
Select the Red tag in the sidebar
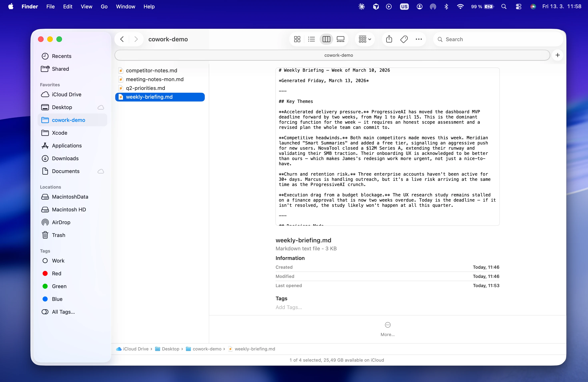pos(57,274)
